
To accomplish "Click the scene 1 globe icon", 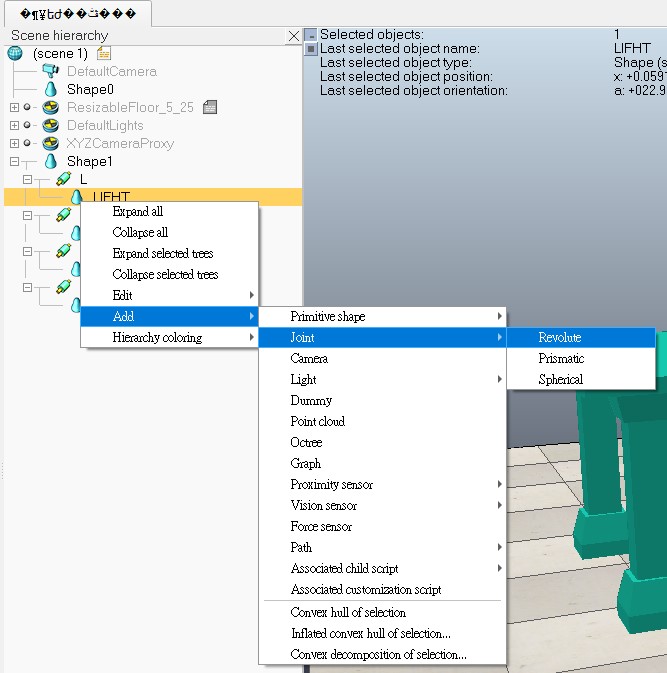I will click(x=15, y=53).
